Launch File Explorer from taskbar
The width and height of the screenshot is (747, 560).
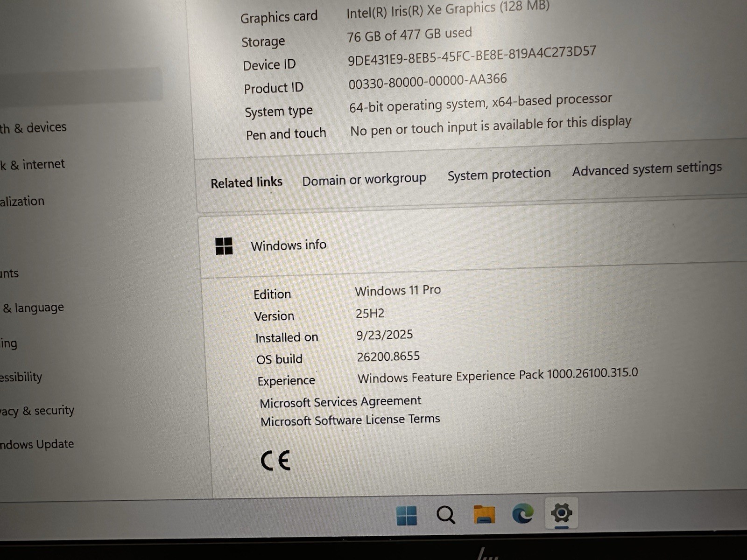(x=484, y=514)
